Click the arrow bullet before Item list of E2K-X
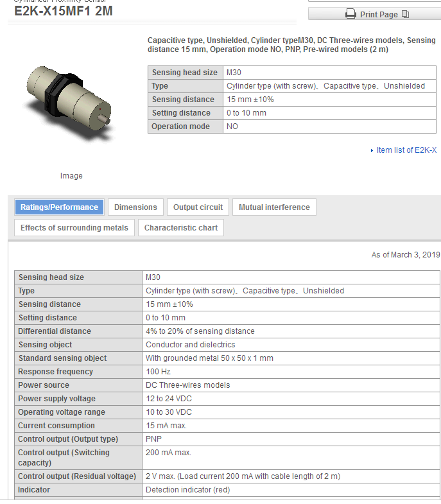This screenshot has width=441, height=504. pos(372,150)
